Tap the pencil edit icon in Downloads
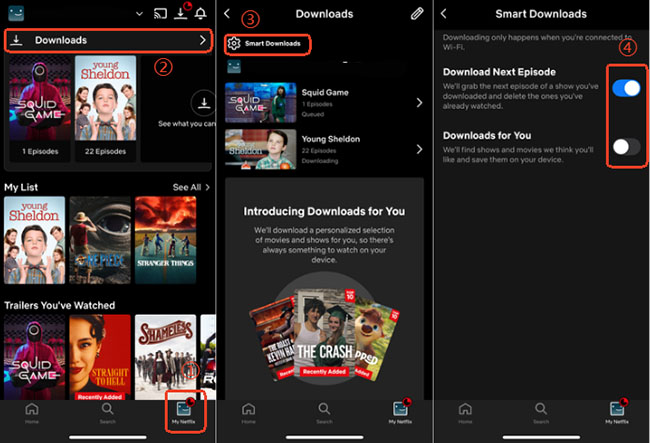The width and height of the screenshot is (650, 443). pyautogui.click(x=417, y=14)
